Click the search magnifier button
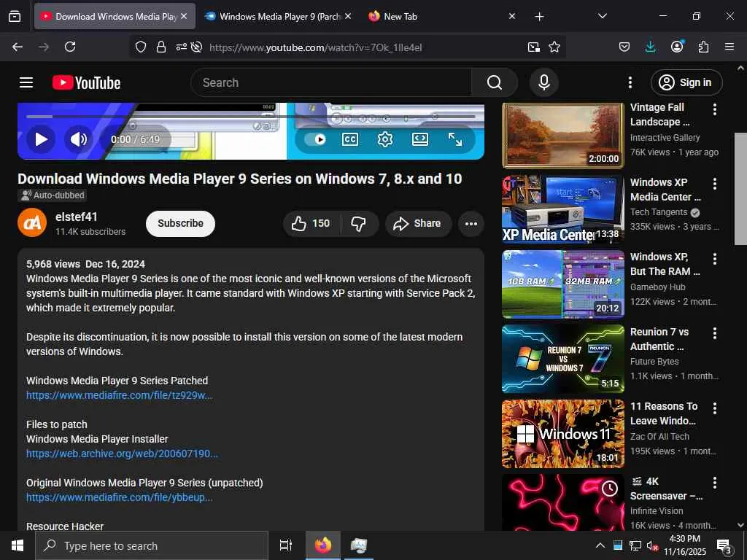 tap(494, 82)
